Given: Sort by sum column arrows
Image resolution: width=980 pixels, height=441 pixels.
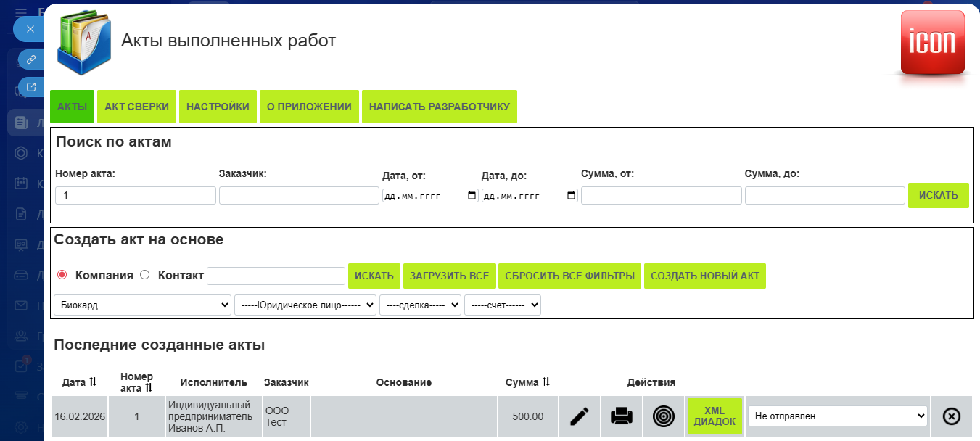Looking at the screenshot, I should coord(546,382).
